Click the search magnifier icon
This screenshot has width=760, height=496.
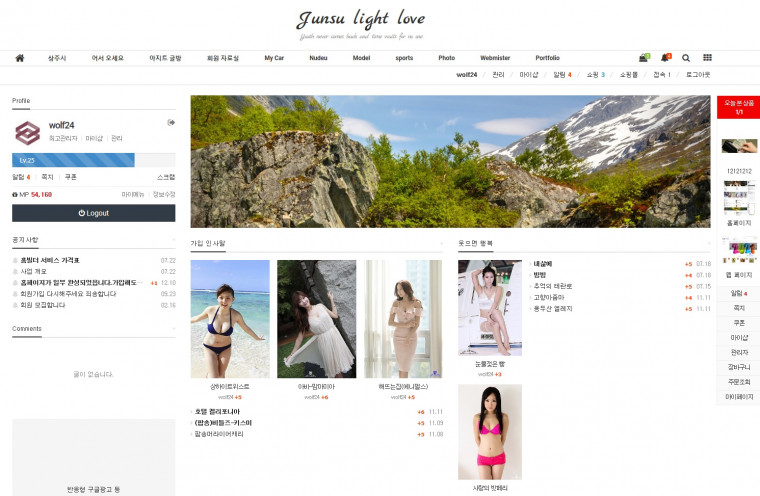pos(686,58)
